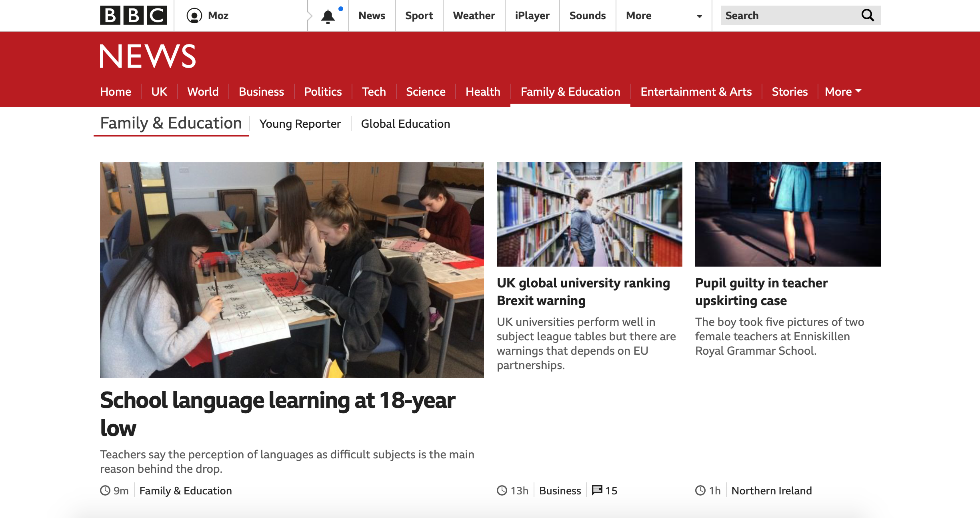The width and height of the screenshot is (980, 518).
Task: Go to the UK news section
Action: (x=159, y=92)
